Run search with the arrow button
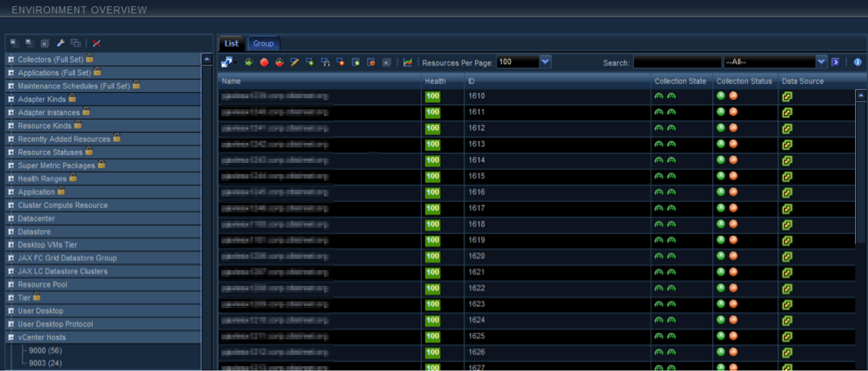868x371 pixels. [x=835, y=62]
